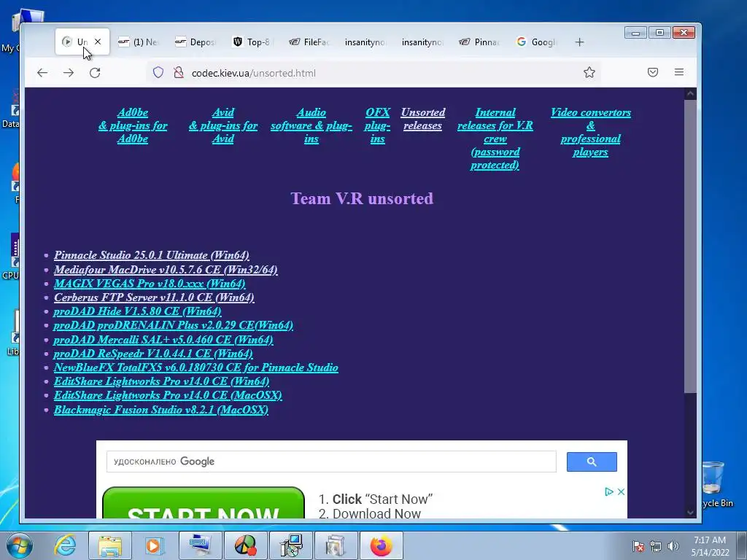This screenshot has width=747, height=560.
Task: Close the ad with the X icon
Action: (x=622, y=492)
